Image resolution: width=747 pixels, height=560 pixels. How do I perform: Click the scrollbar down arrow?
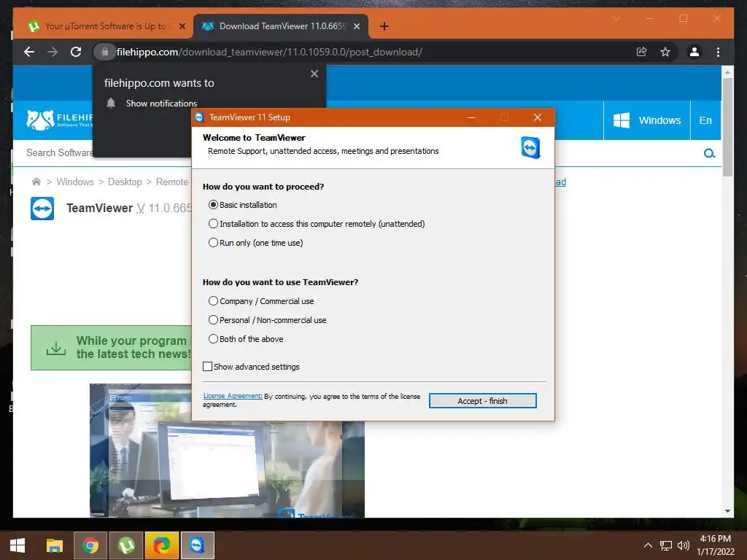pos(727,511)
